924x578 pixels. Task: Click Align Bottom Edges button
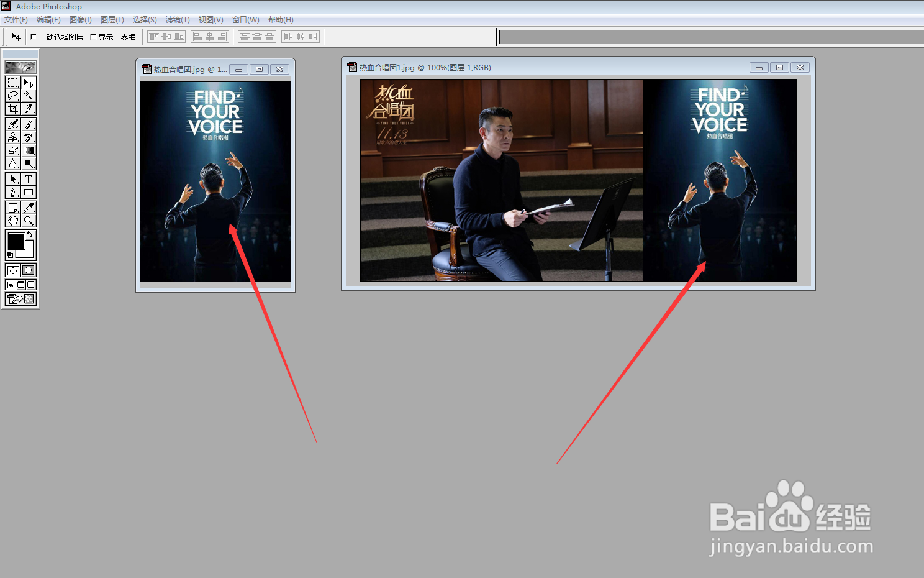[x=179, y=37]
